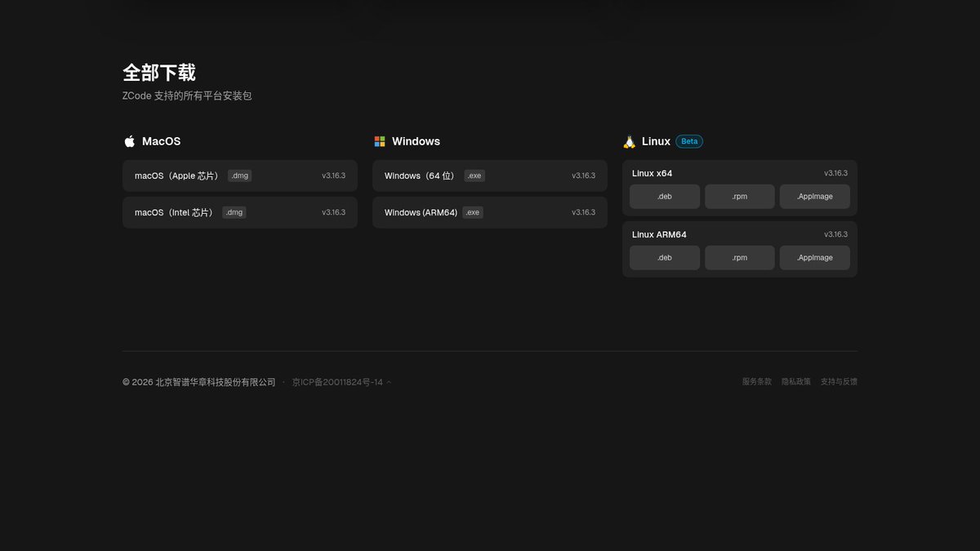The width and height of the screenshot is (980, 551).
Task: Click v3.16.3 in macOS Intel row
Action: pos(333,212)
